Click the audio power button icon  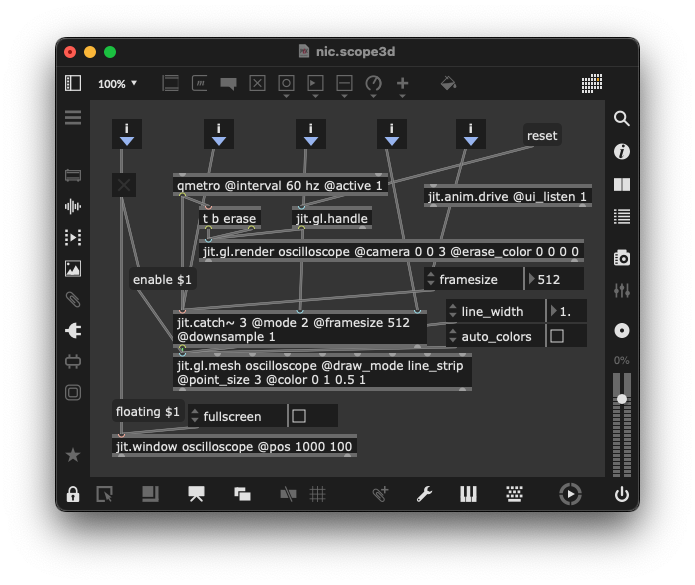(x=621, y=494)
